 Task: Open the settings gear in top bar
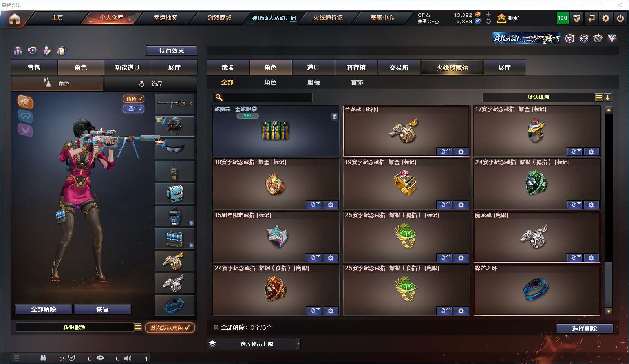coord(606,18)
